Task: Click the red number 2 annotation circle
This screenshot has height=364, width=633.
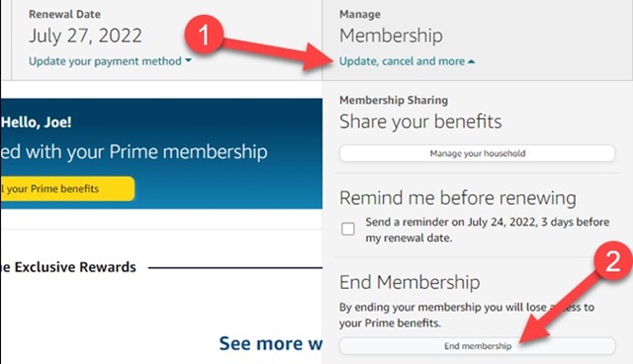Action: (613, 261)
